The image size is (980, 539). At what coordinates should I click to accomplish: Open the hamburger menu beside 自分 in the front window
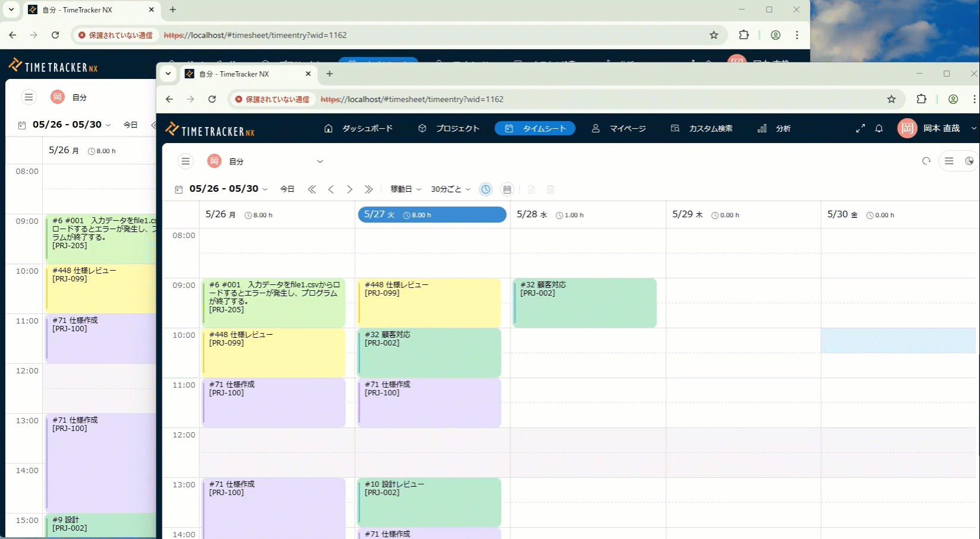tap(186, 161)
